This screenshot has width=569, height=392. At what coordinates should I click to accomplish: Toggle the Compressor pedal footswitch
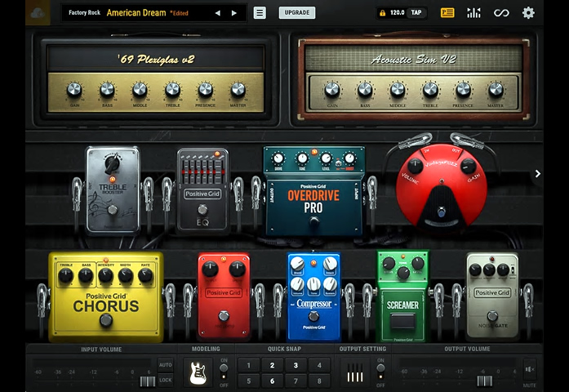[314, 316]
